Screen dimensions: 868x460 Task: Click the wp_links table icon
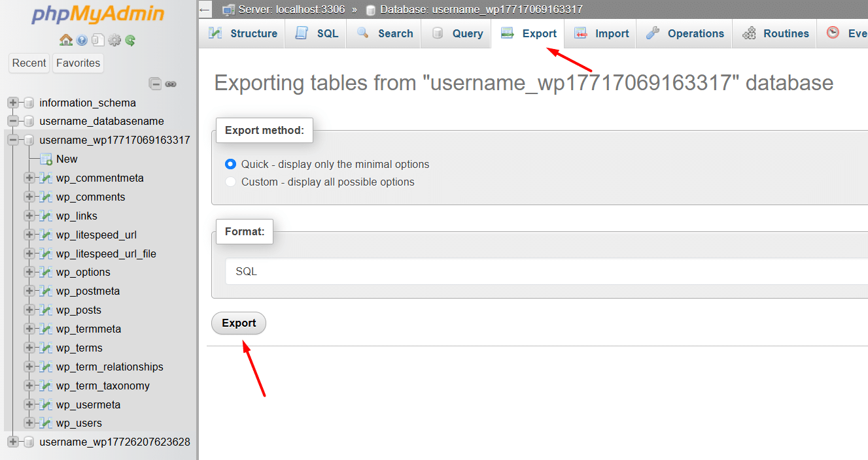tap(46, 216)
